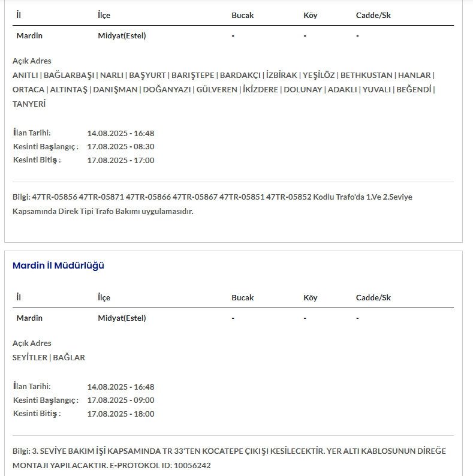Click the ANITLI village name in the address list
473x476 pixels.
coord(25,75)
